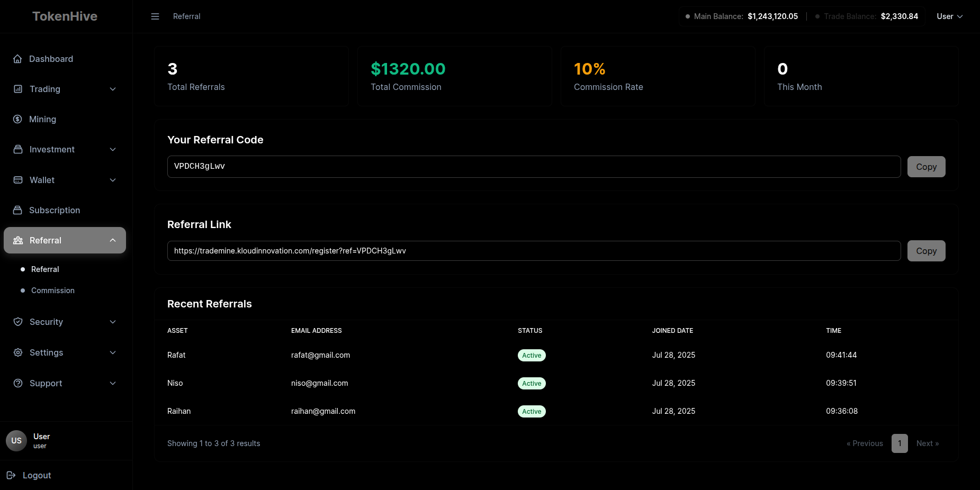Click the Niso name in referrals table
Image resolution: width=980 pixels, height=490 pixels.
pos(175,383)
